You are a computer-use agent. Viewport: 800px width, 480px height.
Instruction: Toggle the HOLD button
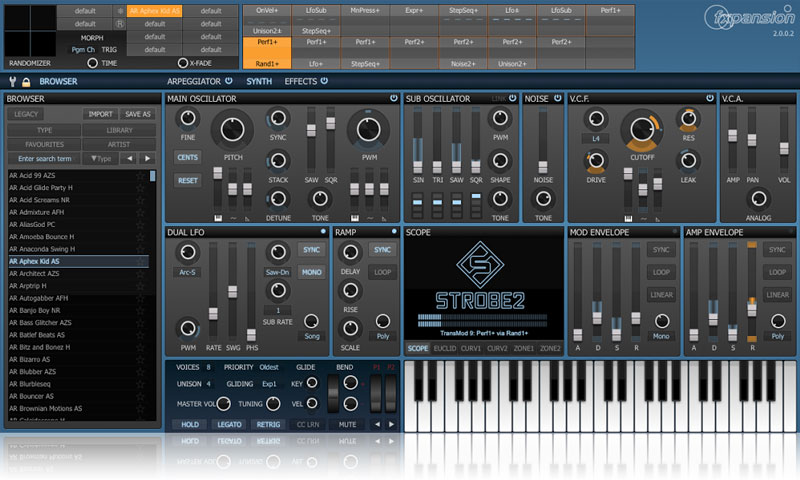(x=189, y=424)
